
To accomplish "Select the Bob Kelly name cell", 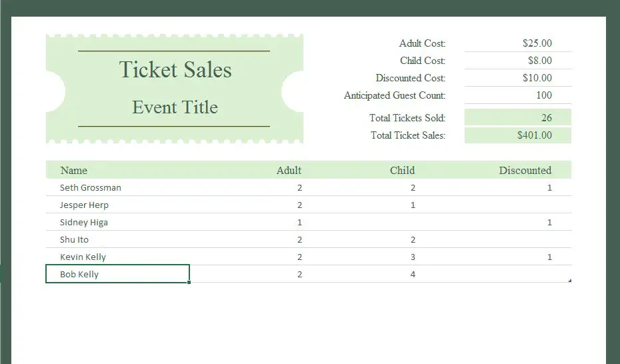I will [118, 274].
